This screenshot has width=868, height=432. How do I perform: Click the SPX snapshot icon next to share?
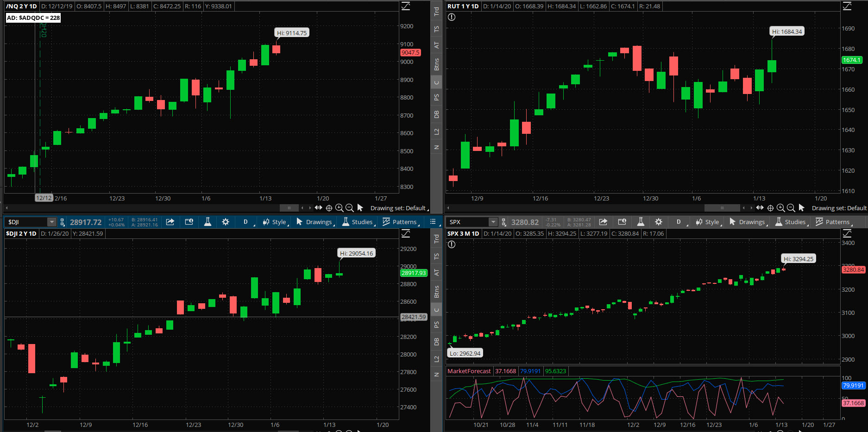[x=622, y=222]
